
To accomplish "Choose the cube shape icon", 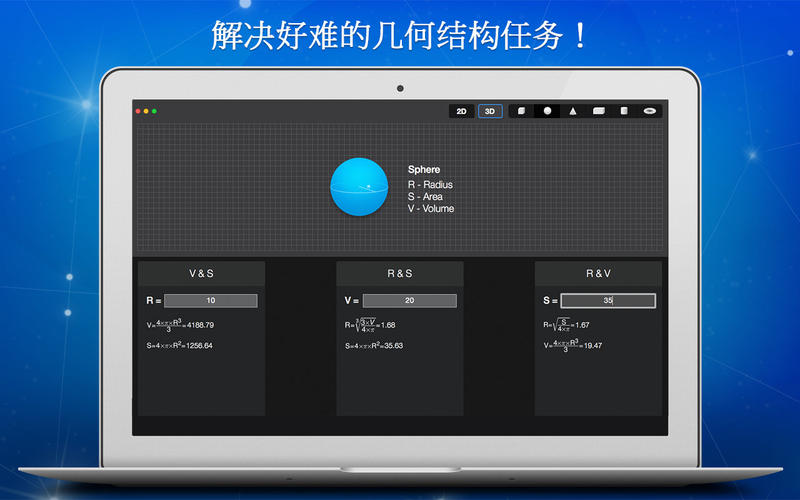I will click(x=521, y=111).
